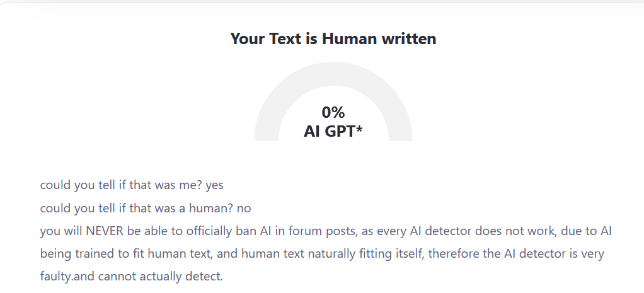
Task: Click the words "forum posts" in the paragraph
Action: (x=325, y=231)
